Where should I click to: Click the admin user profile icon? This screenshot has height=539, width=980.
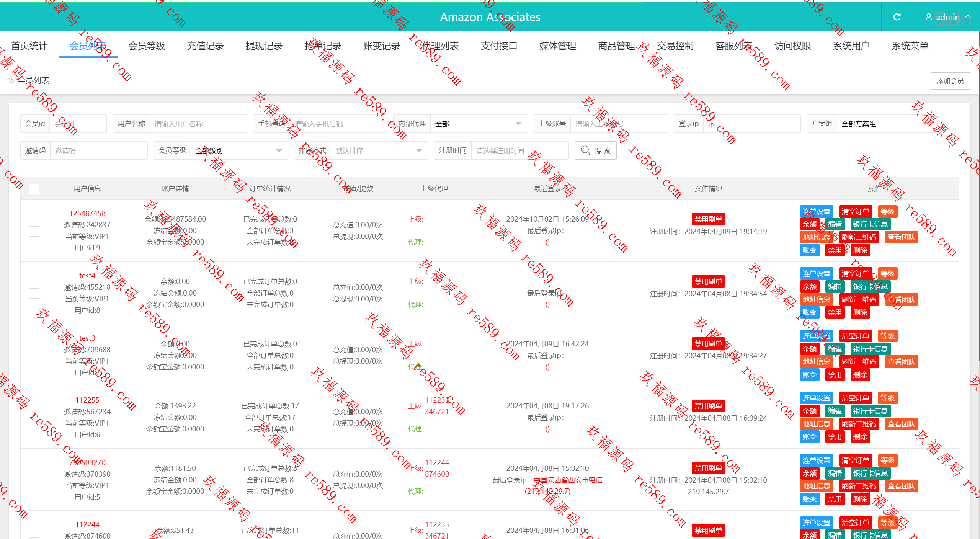pos(928,17)
